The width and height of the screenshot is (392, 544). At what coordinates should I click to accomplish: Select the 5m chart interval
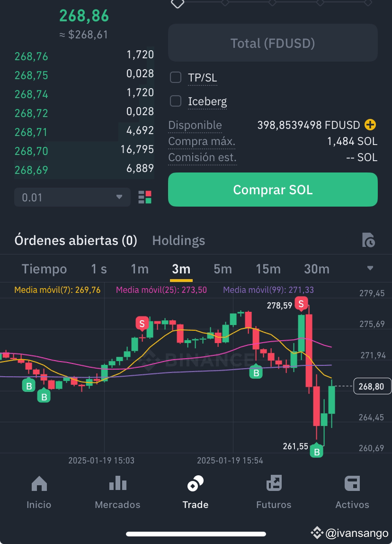[x=223, y=269]
